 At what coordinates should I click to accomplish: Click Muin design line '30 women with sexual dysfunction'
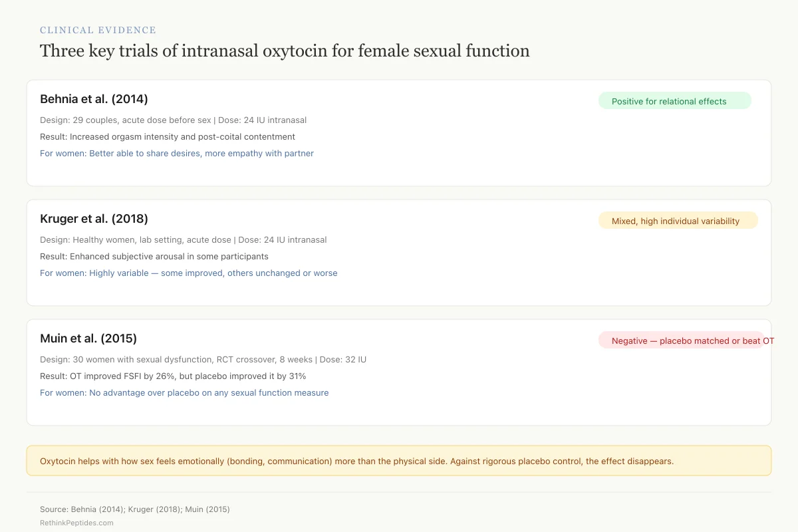(x=203, y=360)
